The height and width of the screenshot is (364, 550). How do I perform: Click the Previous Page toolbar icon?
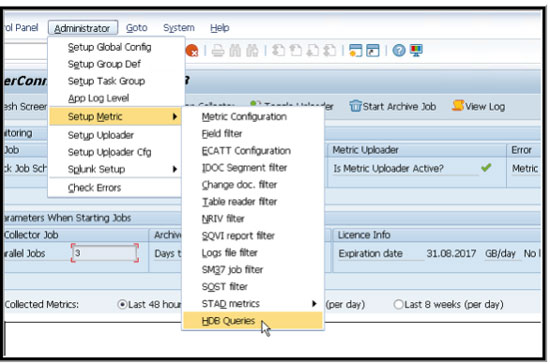click(x=295, y=51)
